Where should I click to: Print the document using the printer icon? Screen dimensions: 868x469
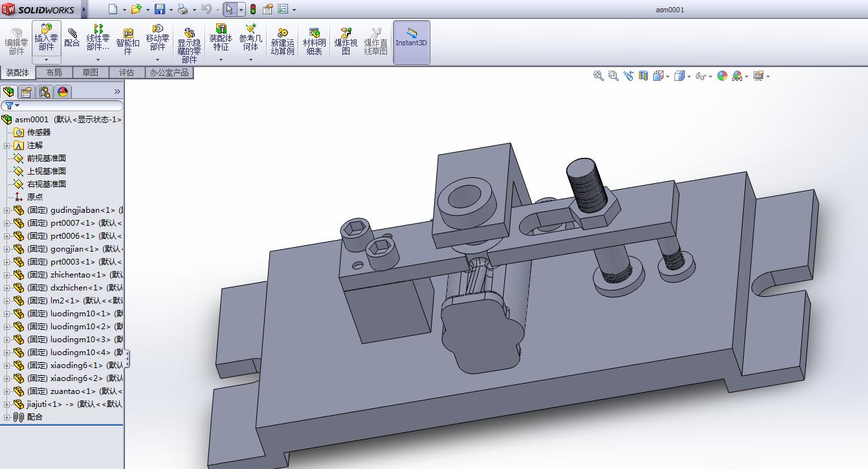tap(183, 9)
